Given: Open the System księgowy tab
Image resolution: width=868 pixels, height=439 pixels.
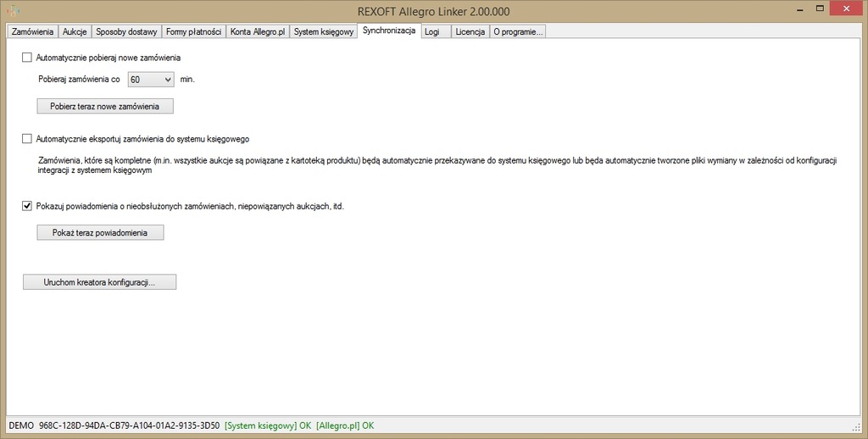Looking at the screenshot, I should coord(324,31).
